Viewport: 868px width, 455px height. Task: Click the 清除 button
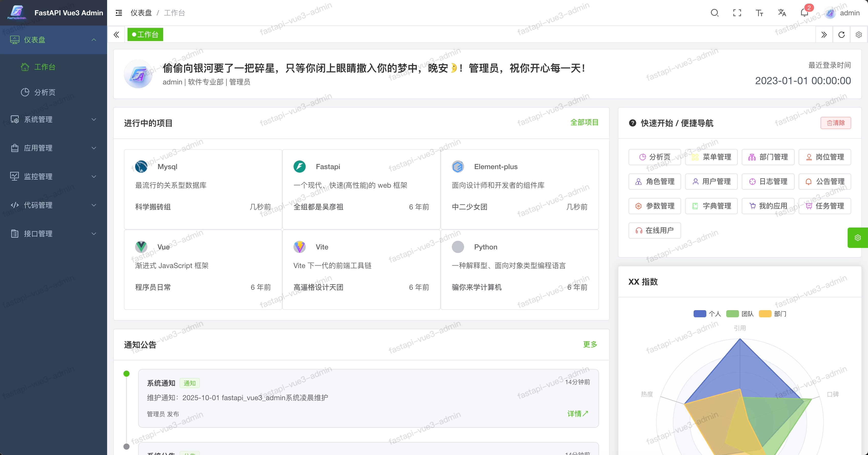(836, 123)
